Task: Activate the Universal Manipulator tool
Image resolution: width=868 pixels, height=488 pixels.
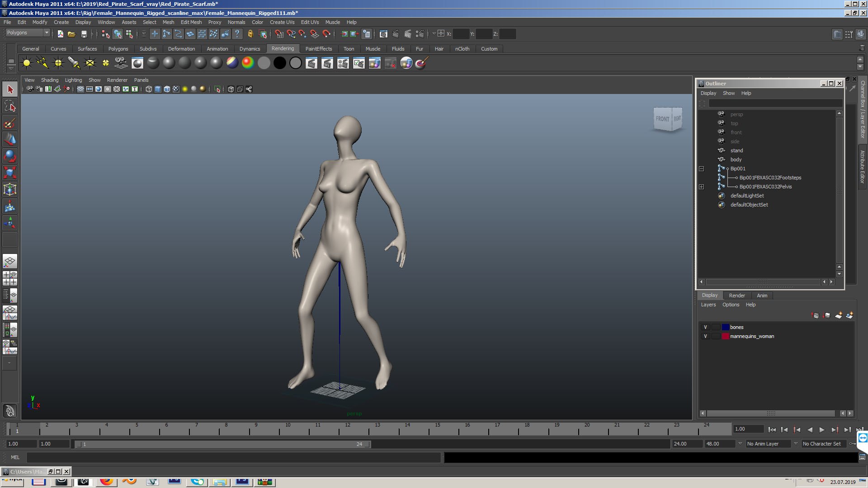Action: click(x=10, y=189)
